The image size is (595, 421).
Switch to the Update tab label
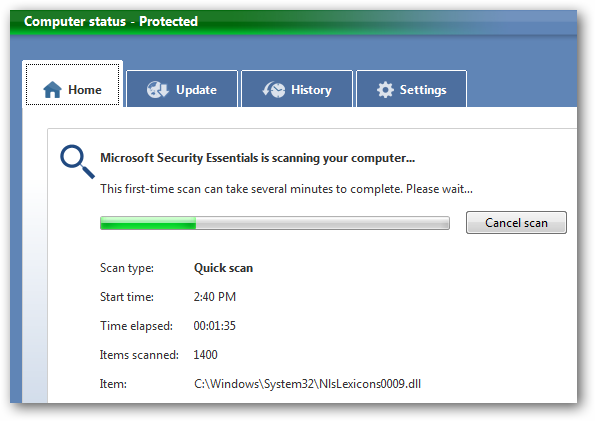point(196,90)
